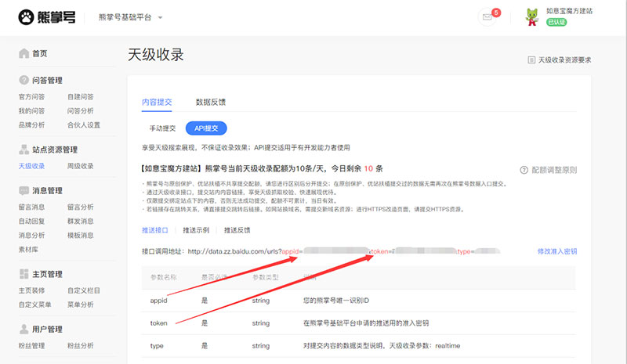Click the 站点资源管理 section heading
This screenshot has width=627, height=364.
[55, 150]
